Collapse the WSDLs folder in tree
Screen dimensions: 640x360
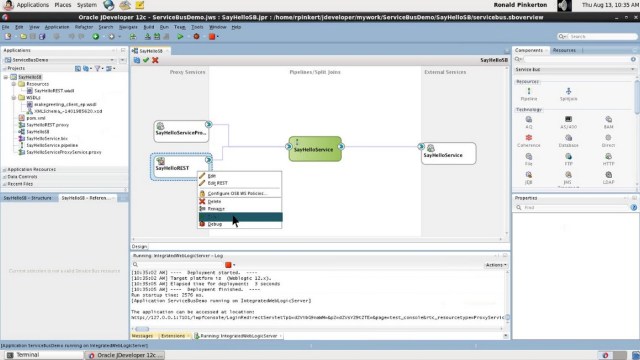pos(13,98)
